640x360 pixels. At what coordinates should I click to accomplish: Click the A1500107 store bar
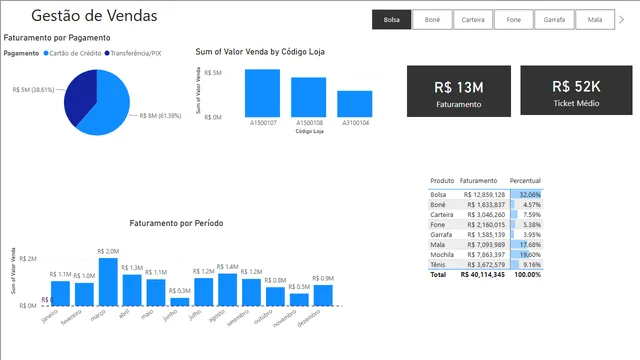262,93
